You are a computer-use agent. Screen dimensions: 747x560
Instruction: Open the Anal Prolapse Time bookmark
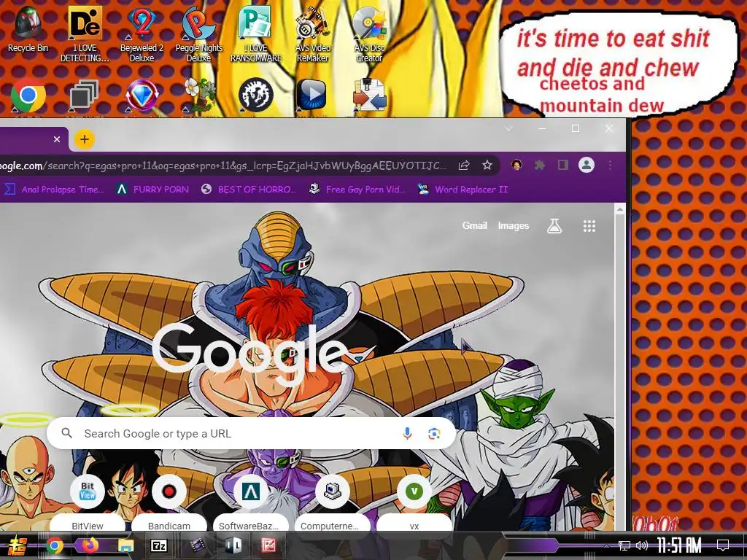[54, 190]
